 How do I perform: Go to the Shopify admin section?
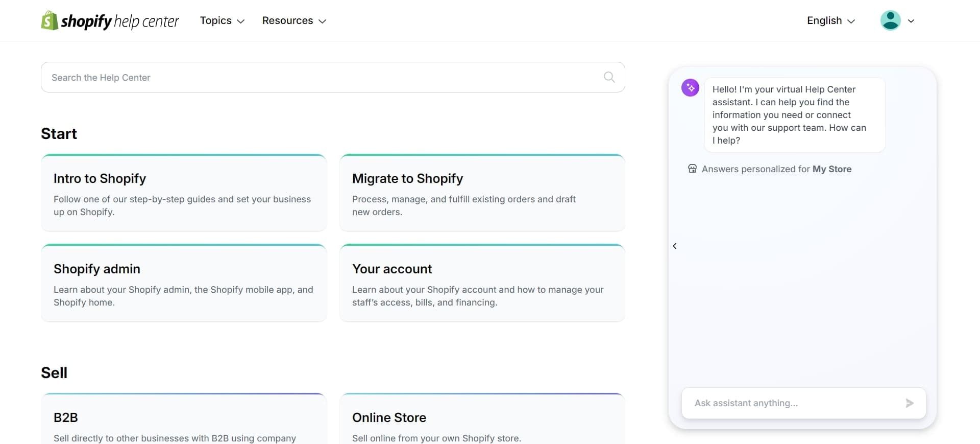(184, 284)
